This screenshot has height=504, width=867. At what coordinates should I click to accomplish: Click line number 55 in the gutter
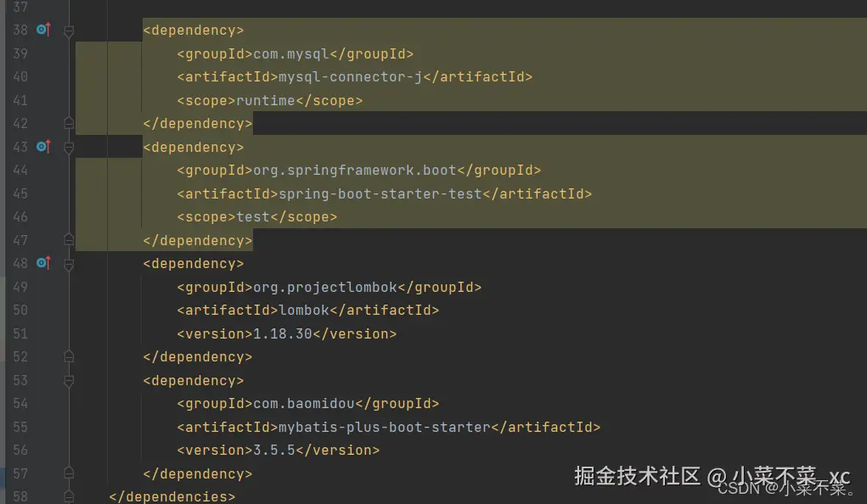[x=20, y=427]
